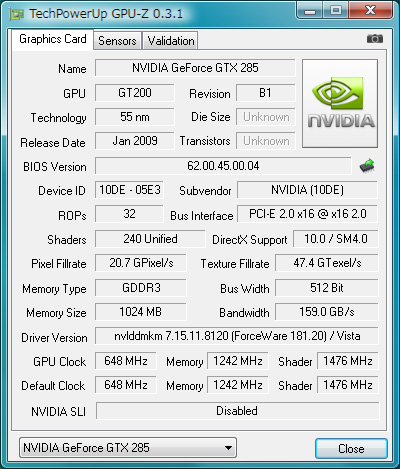Click the dropdown arrow of GPU selector
This screenshot has width=400, height=469.
pos(228,448)
